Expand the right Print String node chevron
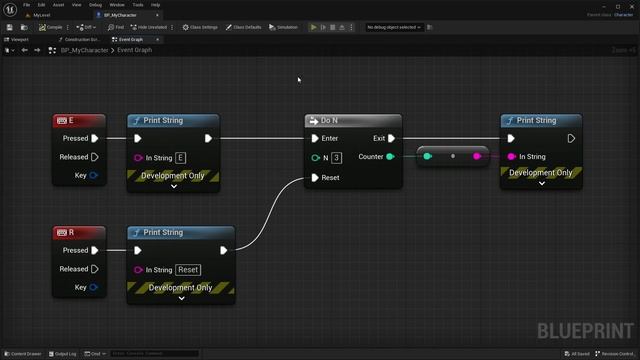640x360 pixels. [542, 184]
